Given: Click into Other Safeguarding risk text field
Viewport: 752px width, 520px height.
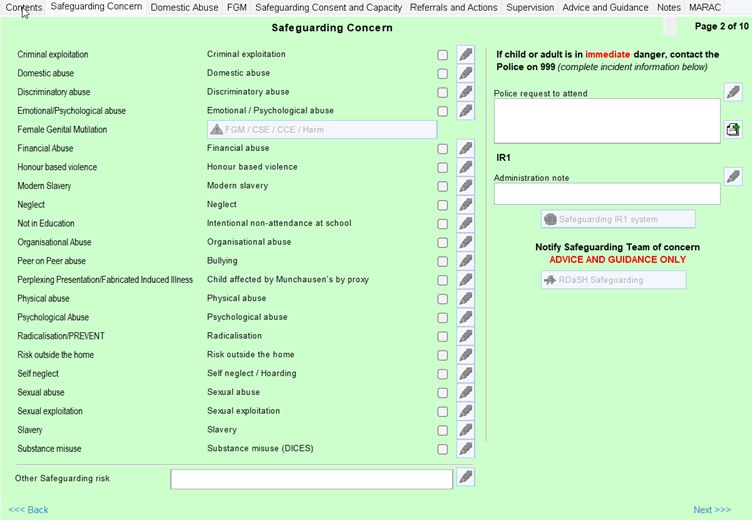Looking at the screenshot, I should (312, 479).
